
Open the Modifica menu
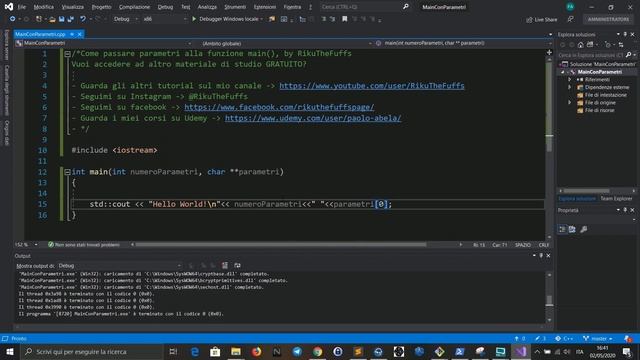point(44,7)
